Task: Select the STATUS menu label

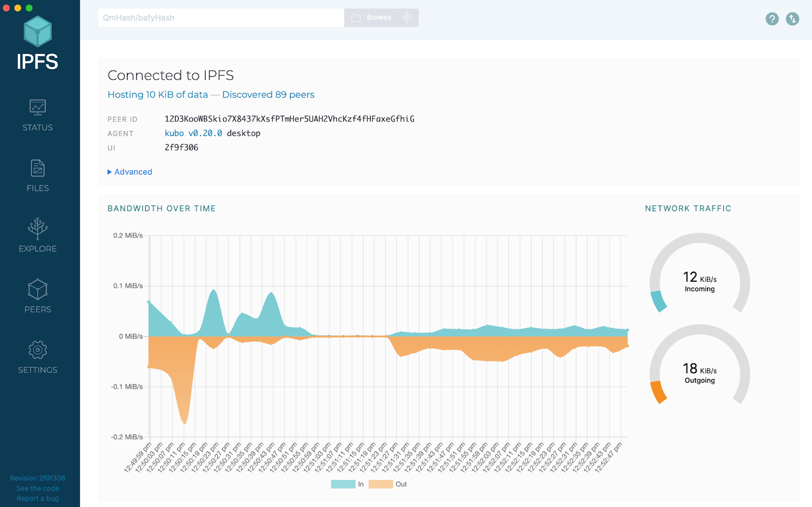Action: [38, 128]
